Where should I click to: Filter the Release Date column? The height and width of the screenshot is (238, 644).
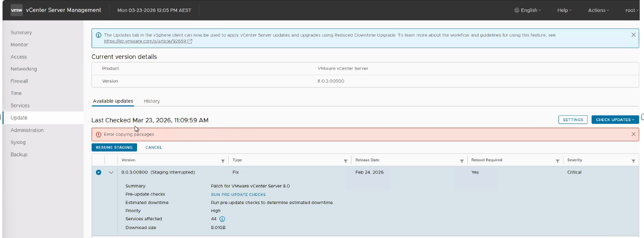[x=462, y=161]
